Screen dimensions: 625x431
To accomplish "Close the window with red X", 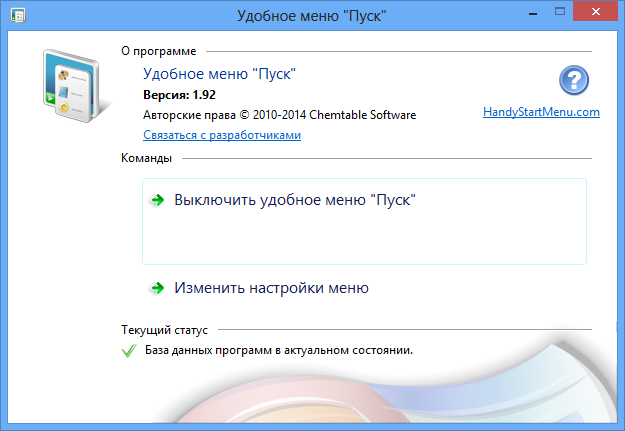I will tap(596, 12).
